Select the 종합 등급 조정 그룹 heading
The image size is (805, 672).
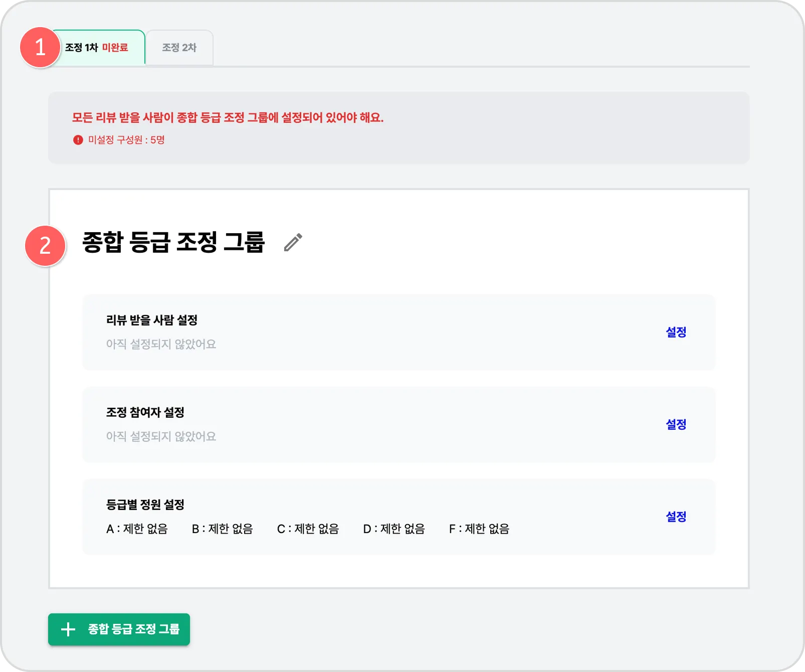click(173, 242)
